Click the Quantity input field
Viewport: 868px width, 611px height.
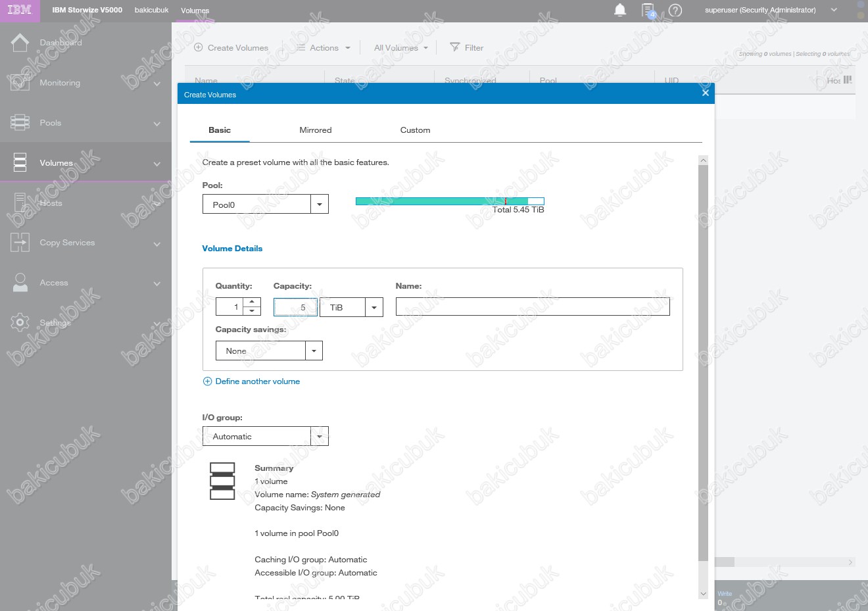pyautogui.click(x=229, y=306)
